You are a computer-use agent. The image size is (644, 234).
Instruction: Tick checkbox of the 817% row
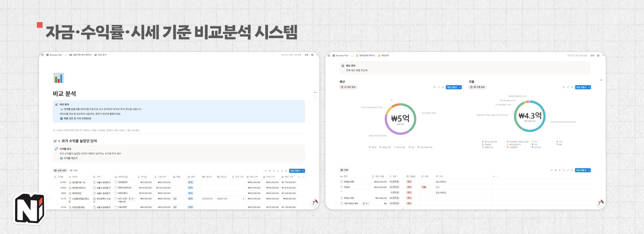click(x=50, y=198)
